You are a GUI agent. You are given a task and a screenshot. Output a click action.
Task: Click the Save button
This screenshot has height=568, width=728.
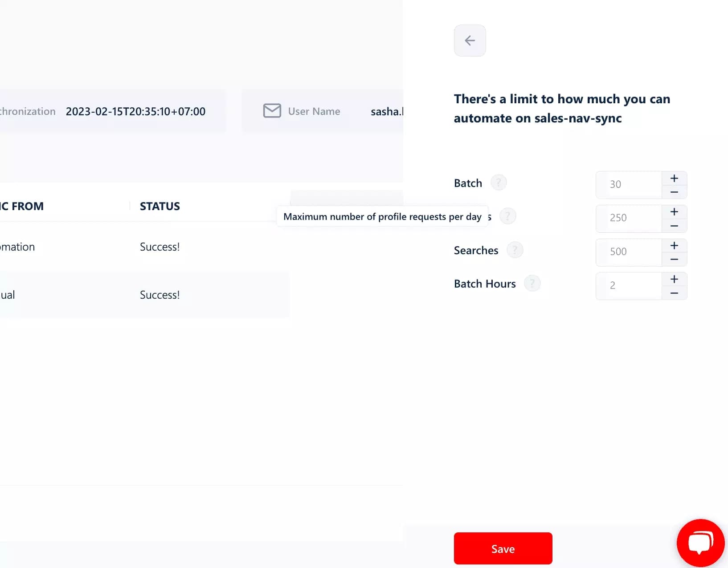pyautogui.click(x=503, y=548)
